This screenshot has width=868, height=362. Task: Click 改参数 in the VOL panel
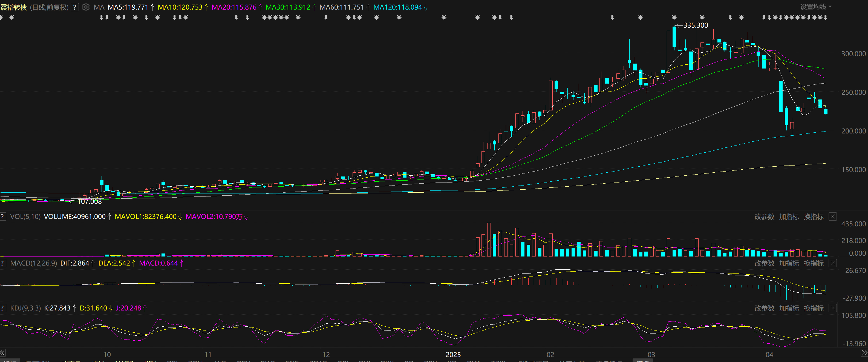click(764, 216)
